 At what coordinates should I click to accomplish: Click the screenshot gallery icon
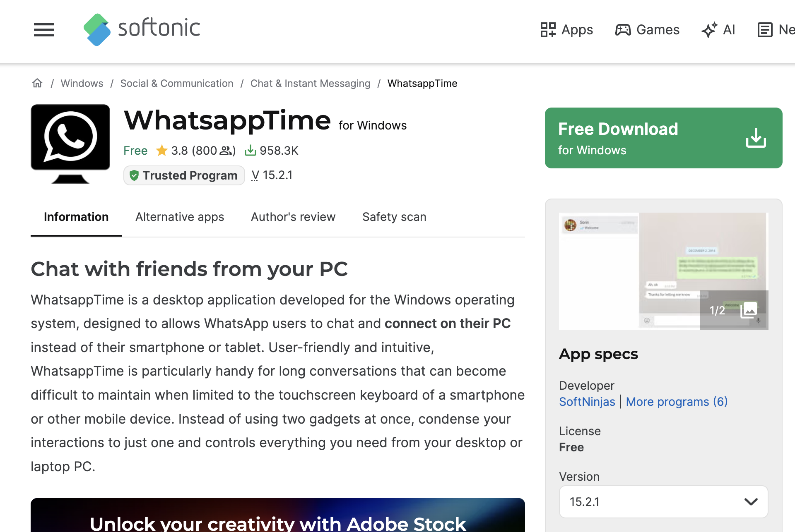click(x=749, y=310)
